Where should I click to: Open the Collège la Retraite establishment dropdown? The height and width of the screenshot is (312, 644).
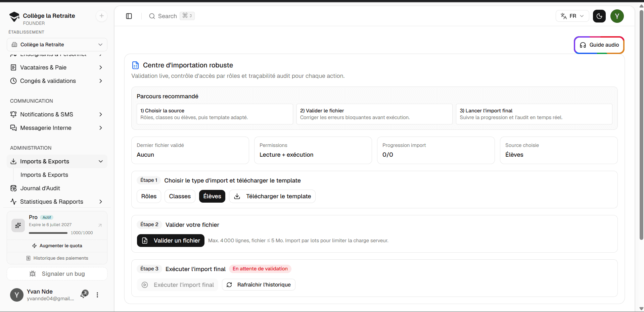click(x=57, y=45)
